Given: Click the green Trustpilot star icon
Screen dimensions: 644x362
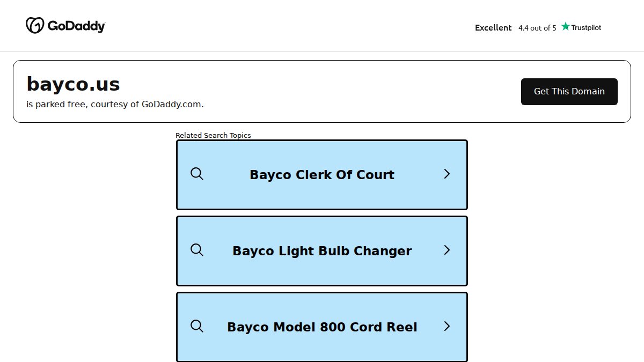Looking at the screenshot, I should (x=565, y=26).
